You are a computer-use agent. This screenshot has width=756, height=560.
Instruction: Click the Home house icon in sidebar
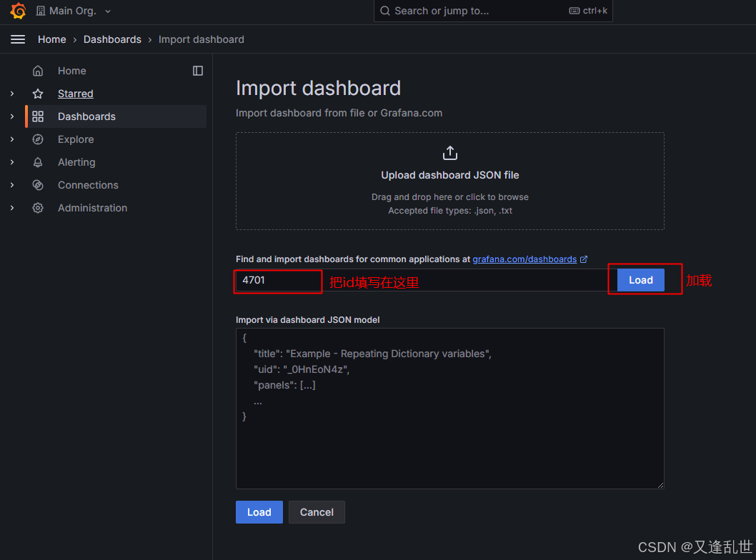(x=38, y=71)
